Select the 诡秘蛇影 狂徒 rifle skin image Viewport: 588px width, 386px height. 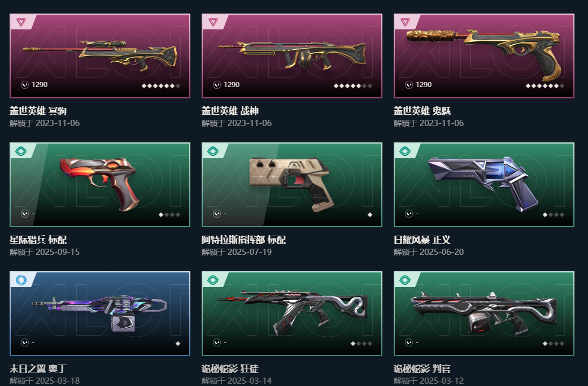click(292, 314)
